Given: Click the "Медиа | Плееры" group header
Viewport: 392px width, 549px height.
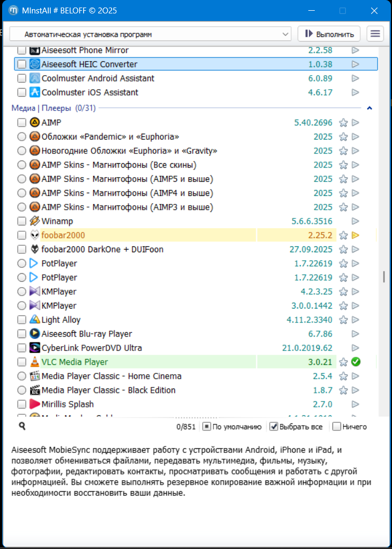Looking at the screenshot, I should click(x=54, y=108).
